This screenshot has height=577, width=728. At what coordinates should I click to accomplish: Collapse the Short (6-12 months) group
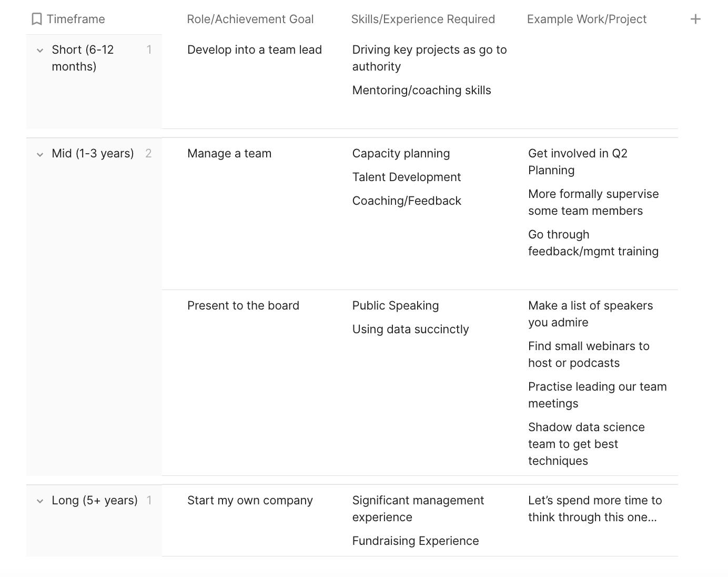40,51
